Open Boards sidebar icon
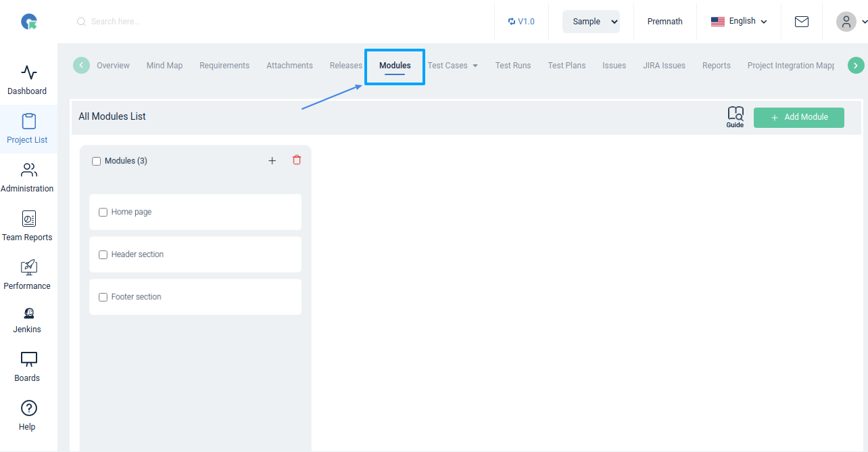 click(x=28, y=359)
